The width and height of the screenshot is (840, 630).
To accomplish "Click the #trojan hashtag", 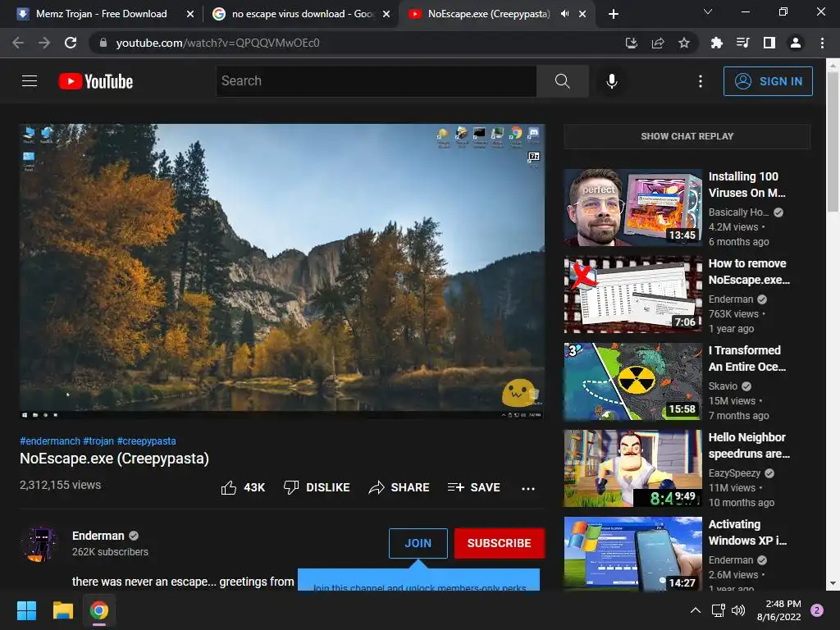I will click(98, 441).
